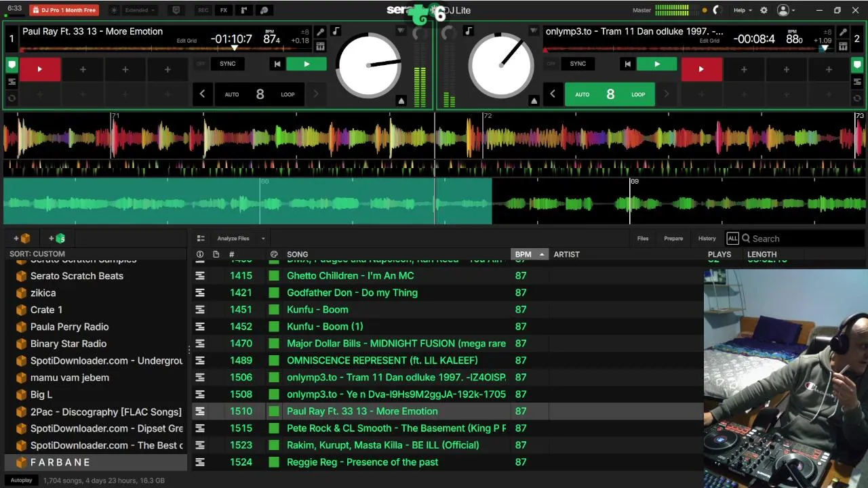Toggle Autoplay at the bottom left
This screenshot has width=868, height=488.
(21, 481)
